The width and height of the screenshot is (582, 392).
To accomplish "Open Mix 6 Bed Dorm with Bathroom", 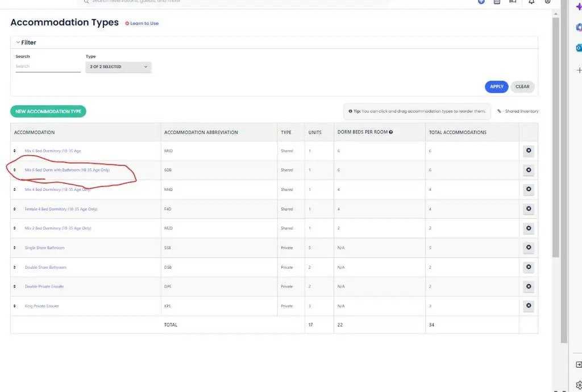I will [x=67, y=170].
